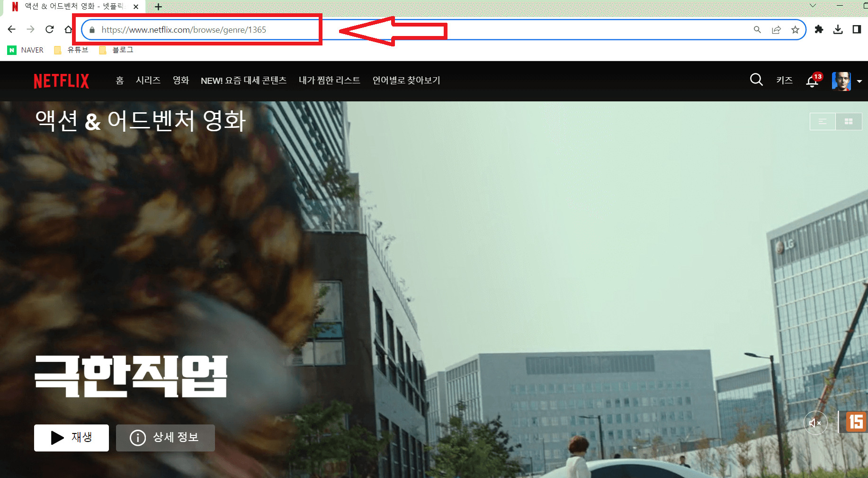Open the 시리즈 section
This screenshot has width=868, height=478.
[148, 80]
